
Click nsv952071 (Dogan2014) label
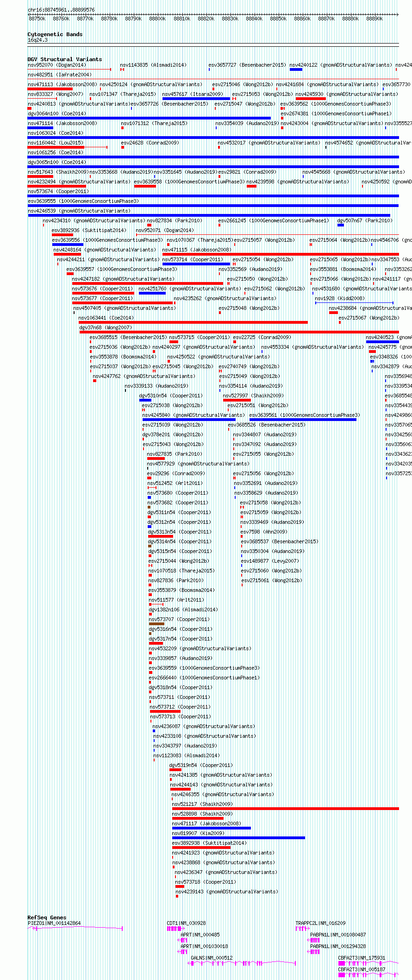(x=164, y=230)
